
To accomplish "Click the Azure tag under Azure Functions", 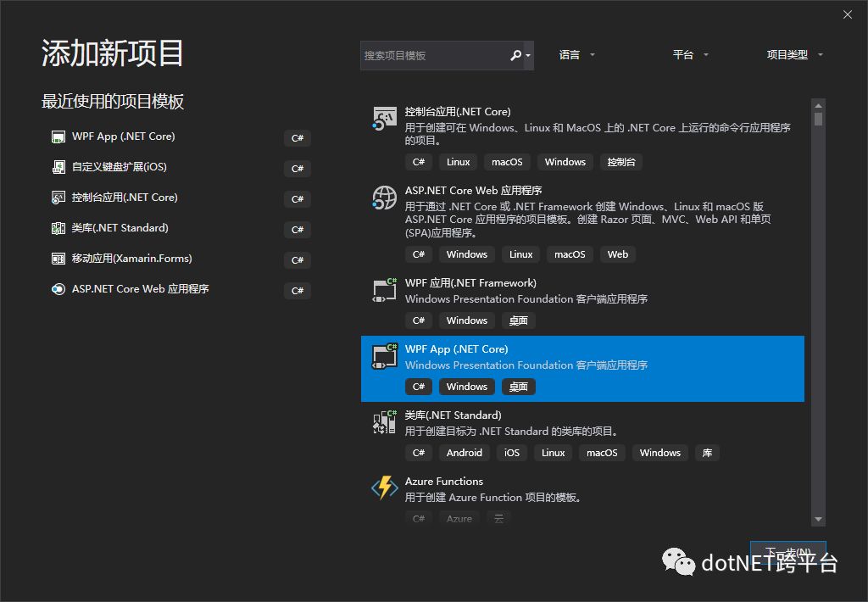I will coord(459,519).
